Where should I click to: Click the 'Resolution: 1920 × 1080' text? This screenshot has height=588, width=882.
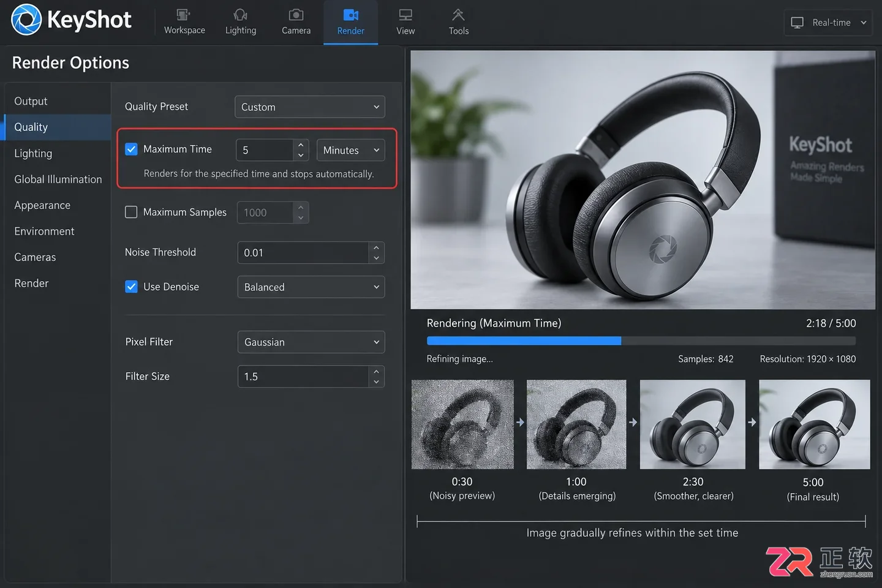tap(808, 359)
